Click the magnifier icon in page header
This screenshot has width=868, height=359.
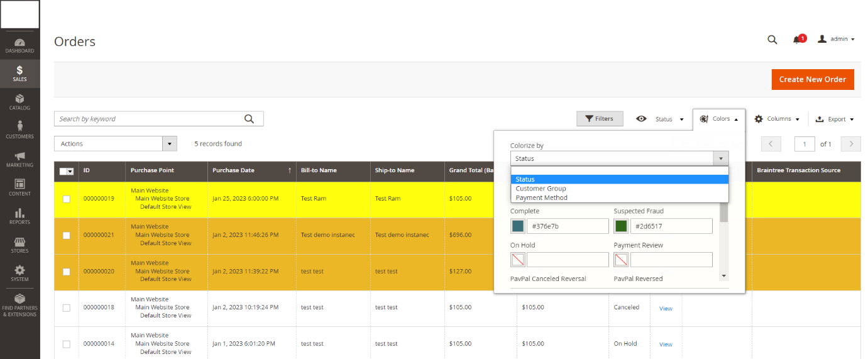click(x=772, y=40)
